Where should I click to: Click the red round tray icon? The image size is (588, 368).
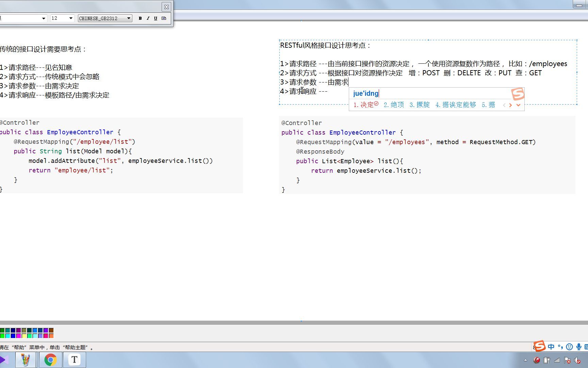537,360
